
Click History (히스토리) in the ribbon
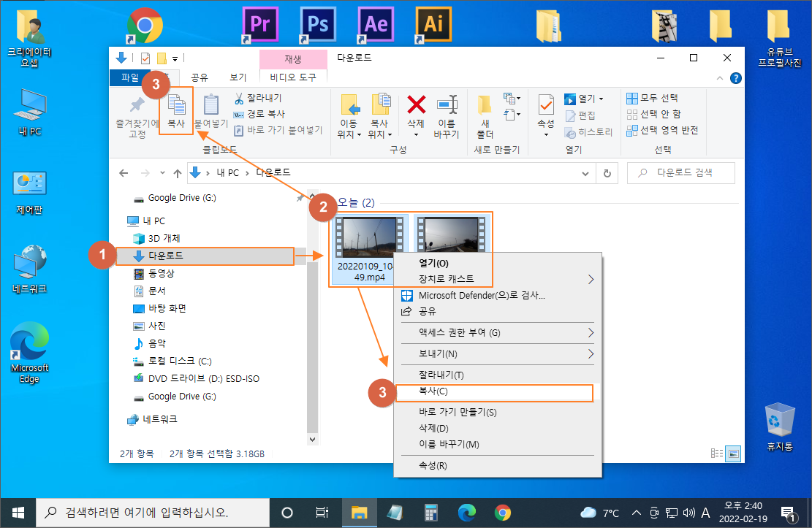pyautogui.click(x=589, y=132)
